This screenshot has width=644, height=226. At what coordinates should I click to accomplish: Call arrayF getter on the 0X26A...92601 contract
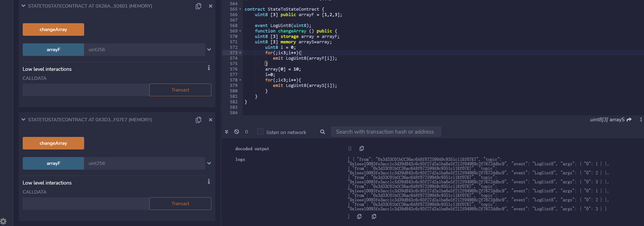click(x=53, y=50)
